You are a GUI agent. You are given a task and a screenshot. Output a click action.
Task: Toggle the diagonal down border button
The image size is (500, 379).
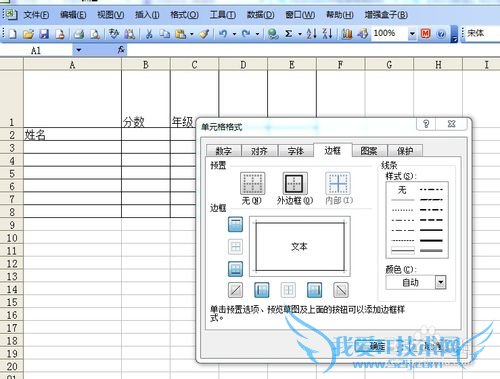coord(341,290)
